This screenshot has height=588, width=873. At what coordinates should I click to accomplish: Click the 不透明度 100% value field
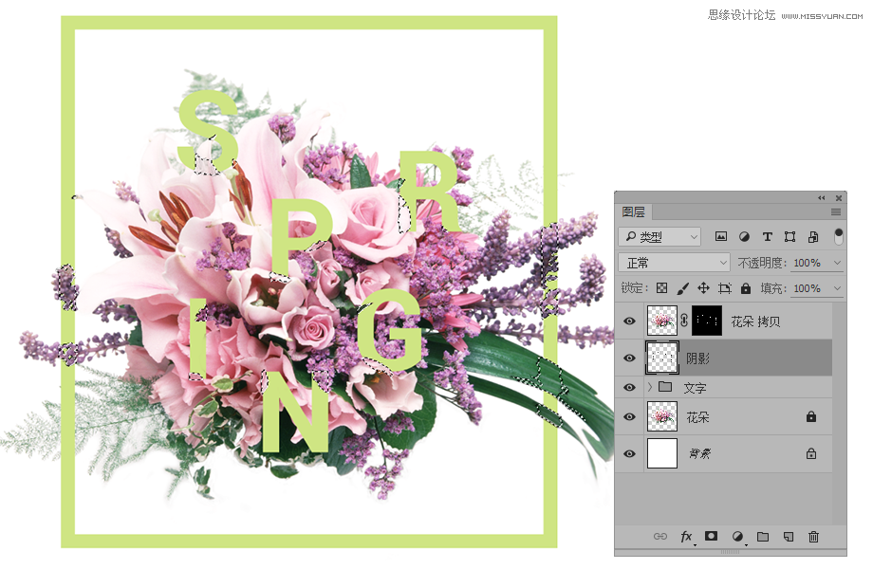(808, 263)
